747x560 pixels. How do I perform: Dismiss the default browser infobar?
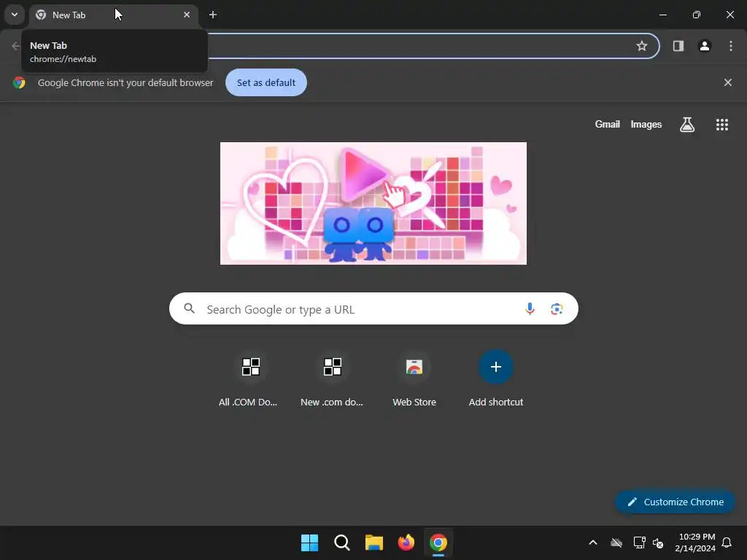coord(727,82)
